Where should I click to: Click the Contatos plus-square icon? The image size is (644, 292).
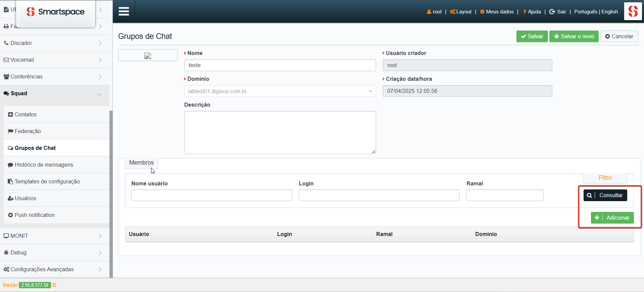point(10,114)
